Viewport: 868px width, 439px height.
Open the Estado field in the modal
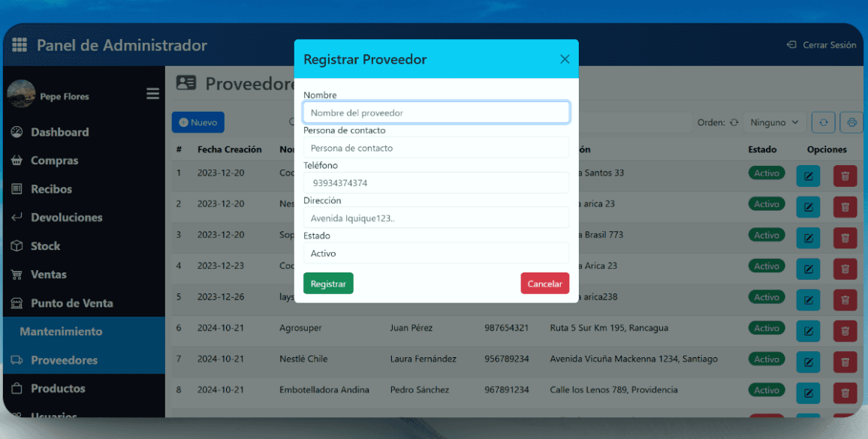[x=436, y=253]
